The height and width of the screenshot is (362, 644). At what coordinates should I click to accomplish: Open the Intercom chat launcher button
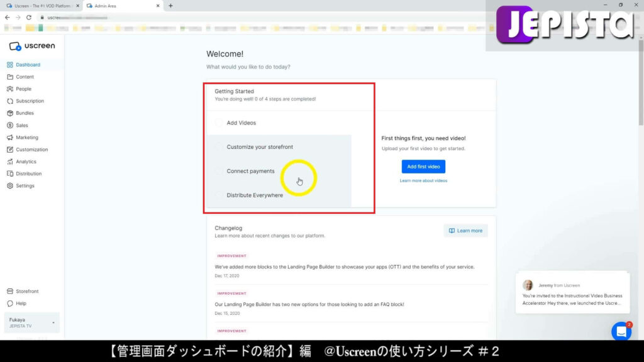pos(621,331)
